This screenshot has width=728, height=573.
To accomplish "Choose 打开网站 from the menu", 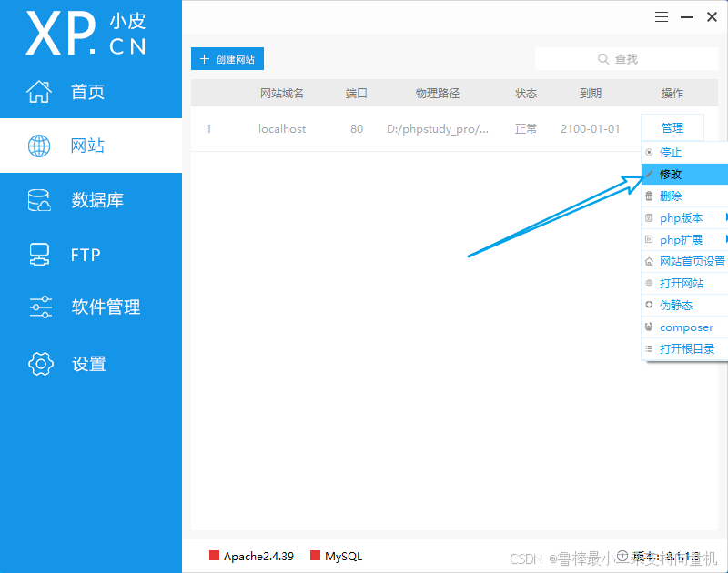I will click(x=685, y=284).
